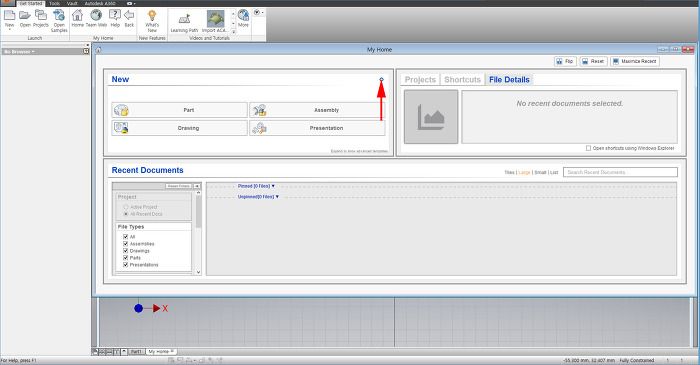Screen dimensions: 700x365
Task: Open What's New lightbulb icon
Action: point(152,16)
